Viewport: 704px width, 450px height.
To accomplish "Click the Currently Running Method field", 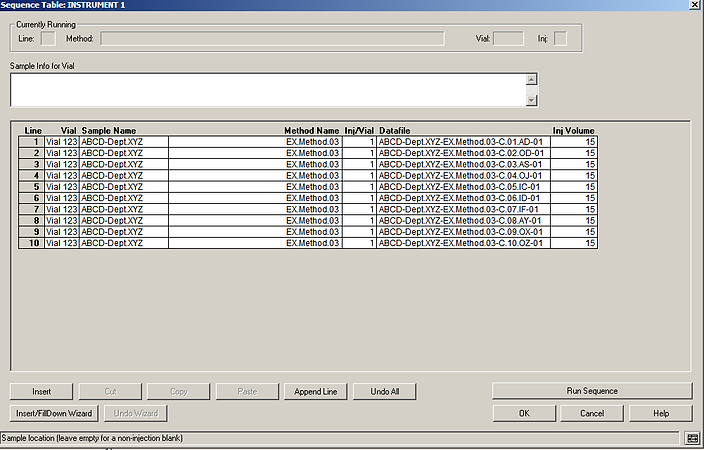I will (273, 39).
